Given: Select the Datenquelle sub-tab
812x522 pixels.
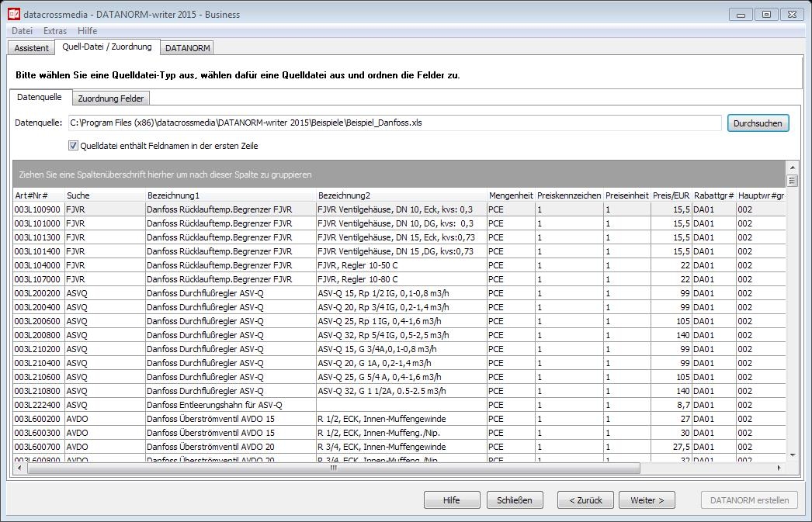Looking at the screenshot, I should (x=40, y=97).
